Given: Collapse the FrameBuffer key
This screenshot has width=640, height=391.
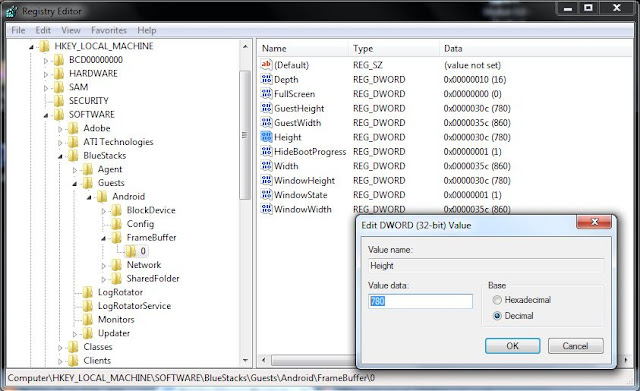Looking at the screenshot, I should (x=104, y=238).
